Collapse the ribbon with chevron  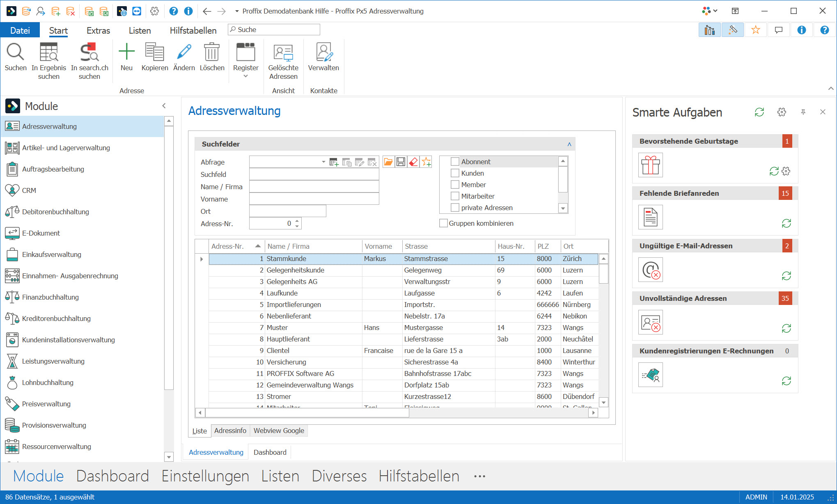(x=830, y=89)
